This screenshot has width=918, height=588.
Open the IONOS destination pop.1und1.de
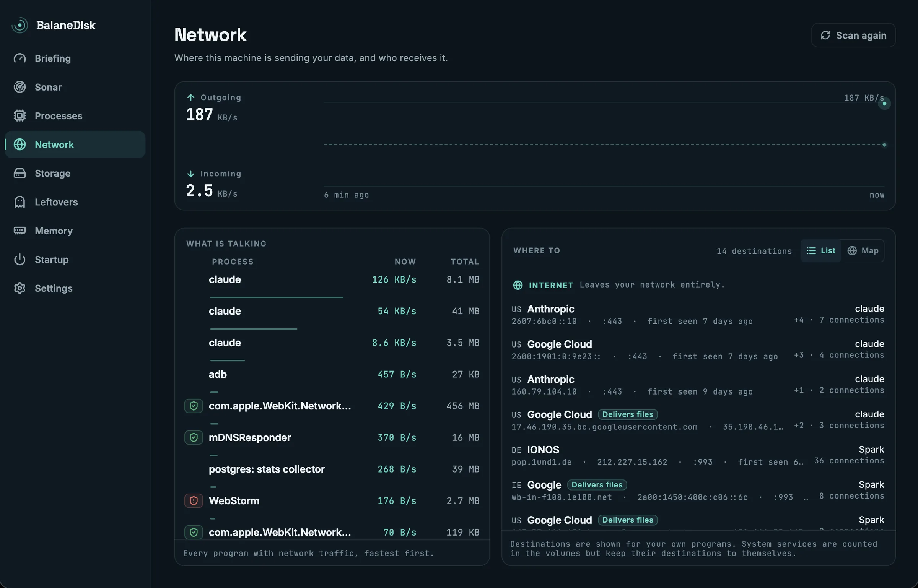(698, 455)
